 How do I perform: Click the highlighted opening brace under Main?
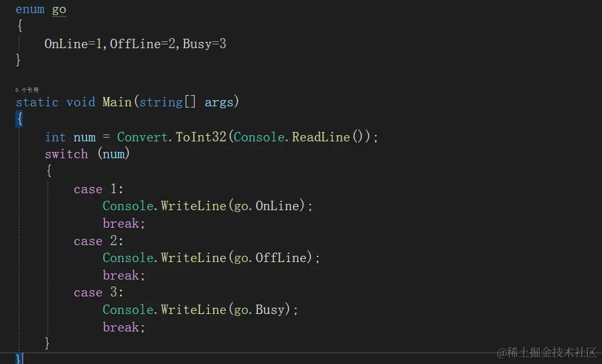(19, 119)
